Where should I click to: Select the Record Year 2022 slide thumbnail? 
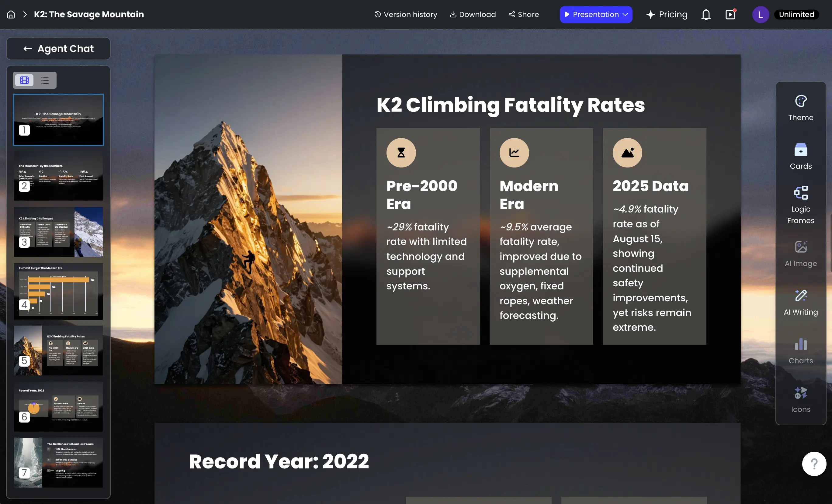click(x=58, y=407)
